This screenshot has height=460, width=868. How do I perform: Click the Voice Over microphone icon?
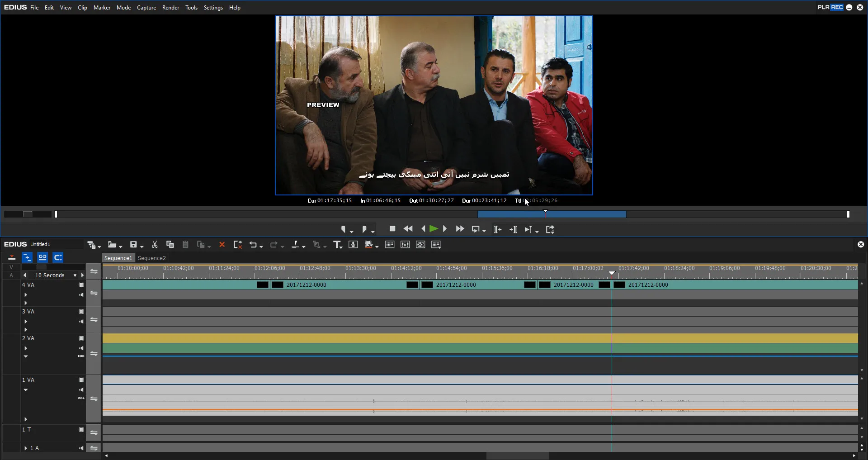click(x=354, y=245)
